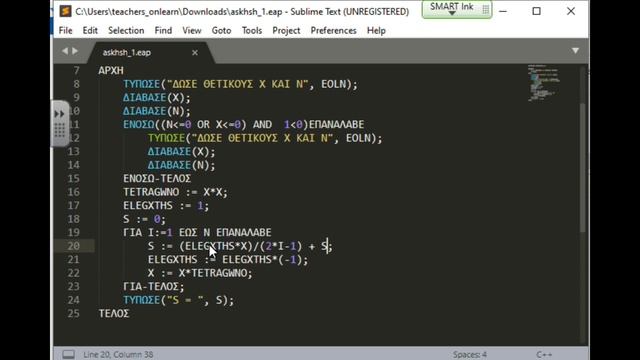Open the Help menu

tap(376, 31)
